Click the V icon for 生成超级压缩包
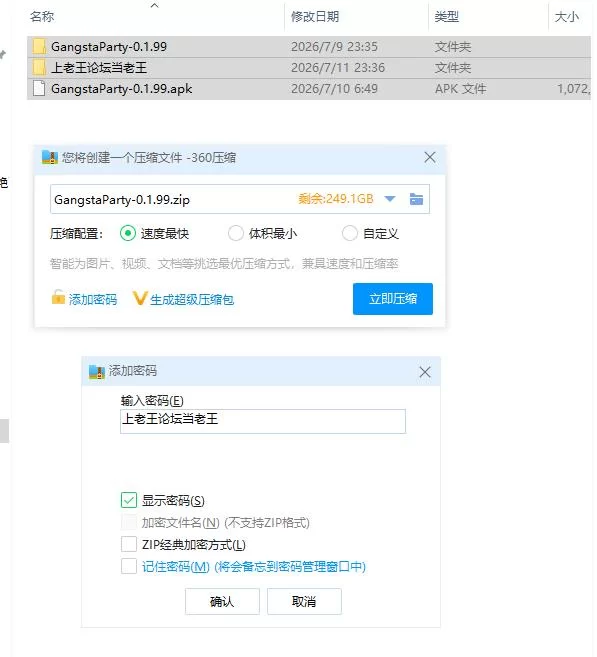Image resolution: width=597 pixels, height=657 pixels. point(140,298)
